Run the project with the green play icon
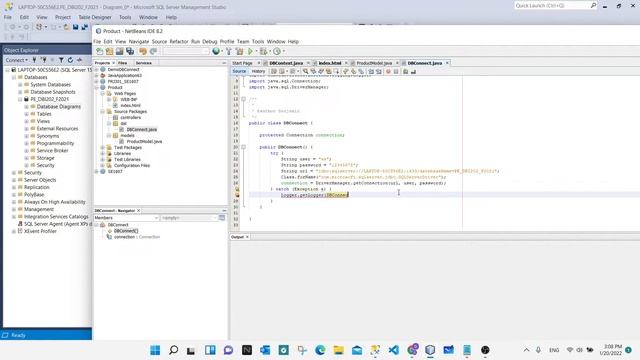 [250, 51]
